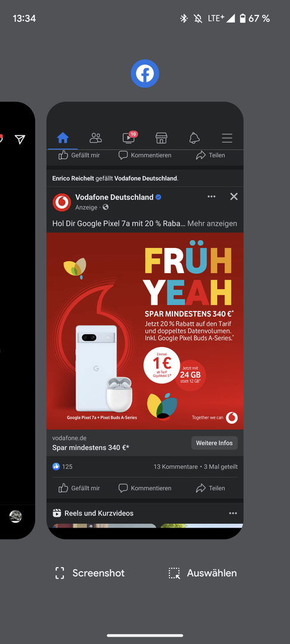290x644 pixels.
Task: Open the Marketplace tab icon
Action: [x=162, y=138]
